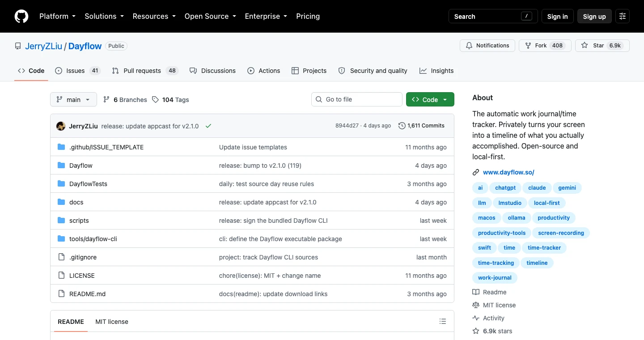Open the screen-recording topic tag
Screen dimensions: 644x340
point(561,233)
